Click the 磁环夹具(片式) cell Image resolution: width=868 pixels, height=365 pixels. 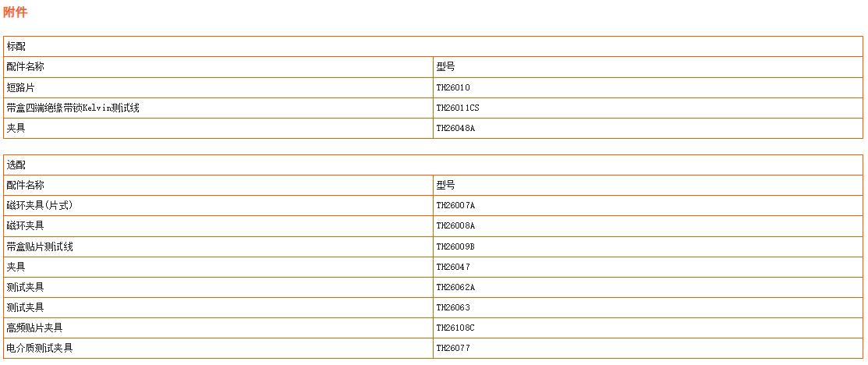218,205
